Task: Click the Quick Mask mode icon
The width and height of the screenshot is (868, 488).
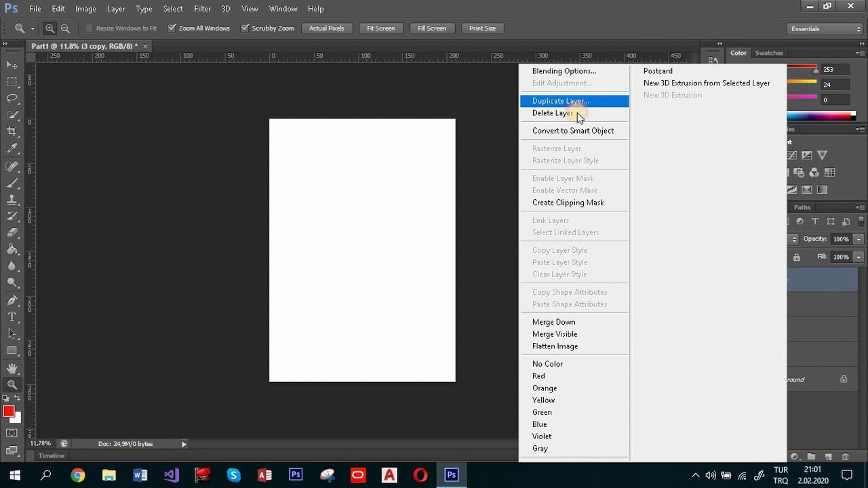Action: click(12, 433)
